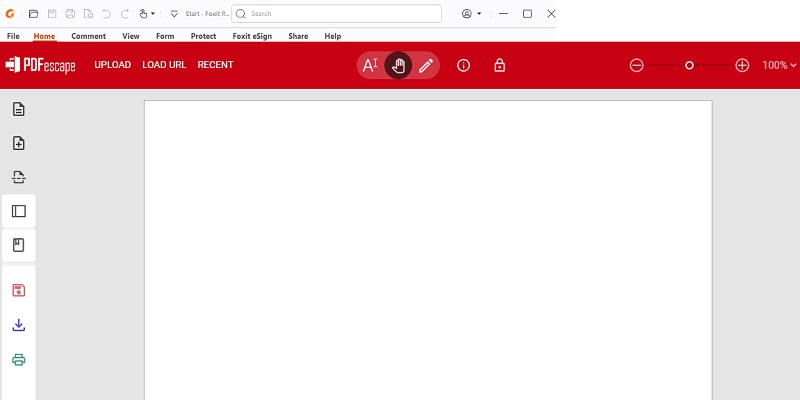Open the File menu
The height and width of the screenshot is (400, 800).
13,36
